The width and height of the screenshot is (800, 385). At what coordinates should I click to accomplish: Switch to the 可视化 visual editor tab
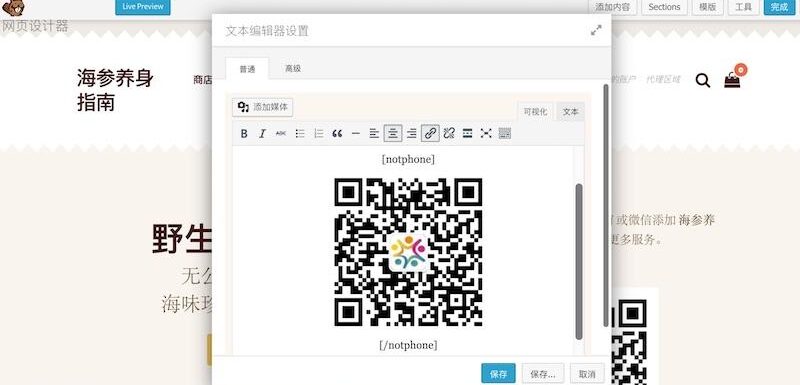tap(535, 112)
